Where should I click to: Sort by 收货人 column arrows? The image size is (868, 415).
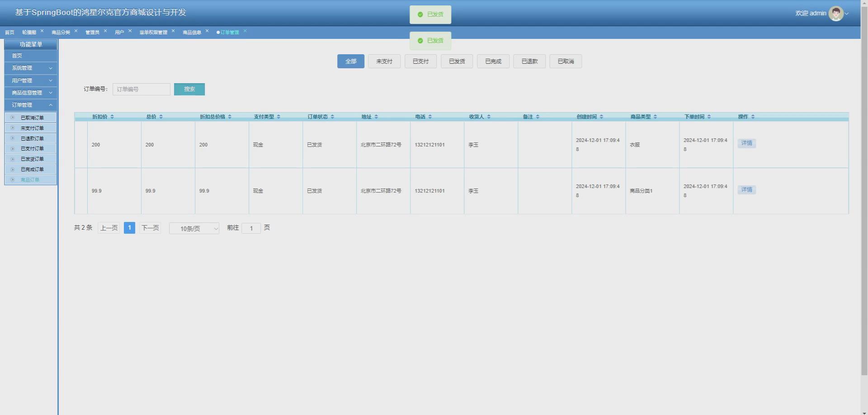coord(489,117)
